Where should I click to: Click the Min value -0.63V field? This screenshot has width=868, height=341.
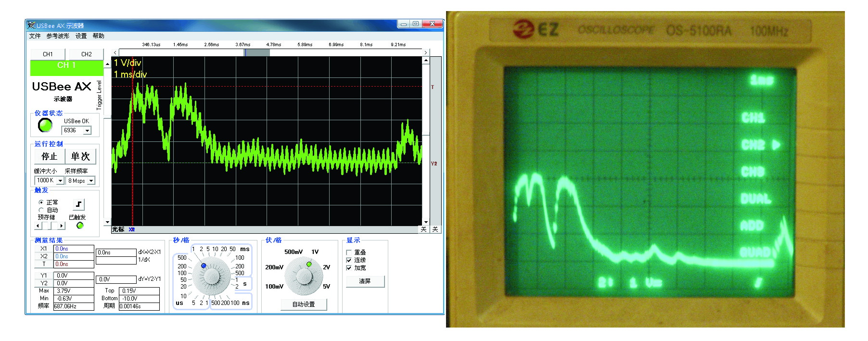[74, 299]
